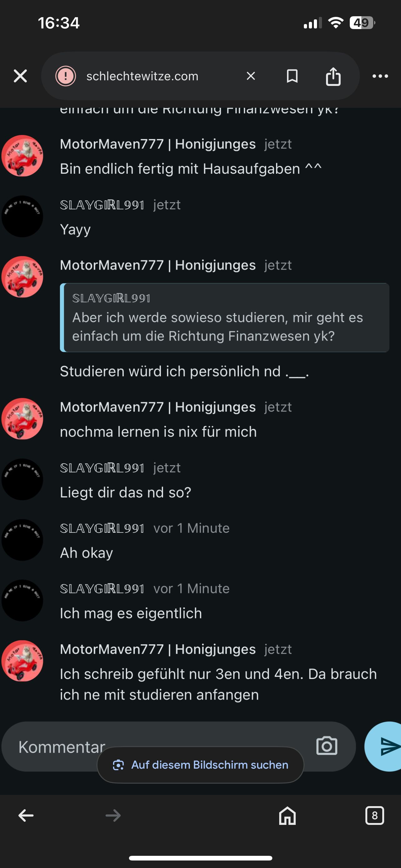Go forward with the right arrow
Screen dimensions: 401x868
[113, 816]
